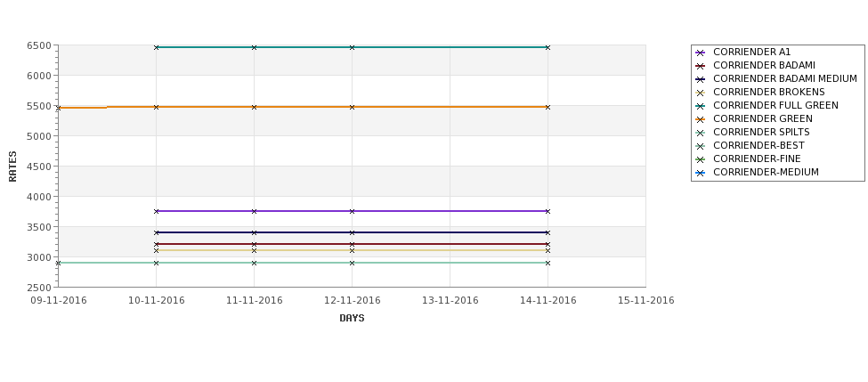Click the CORRIENDER A1 legend marker
The image size is (868, 382).
tap(701, 53)
